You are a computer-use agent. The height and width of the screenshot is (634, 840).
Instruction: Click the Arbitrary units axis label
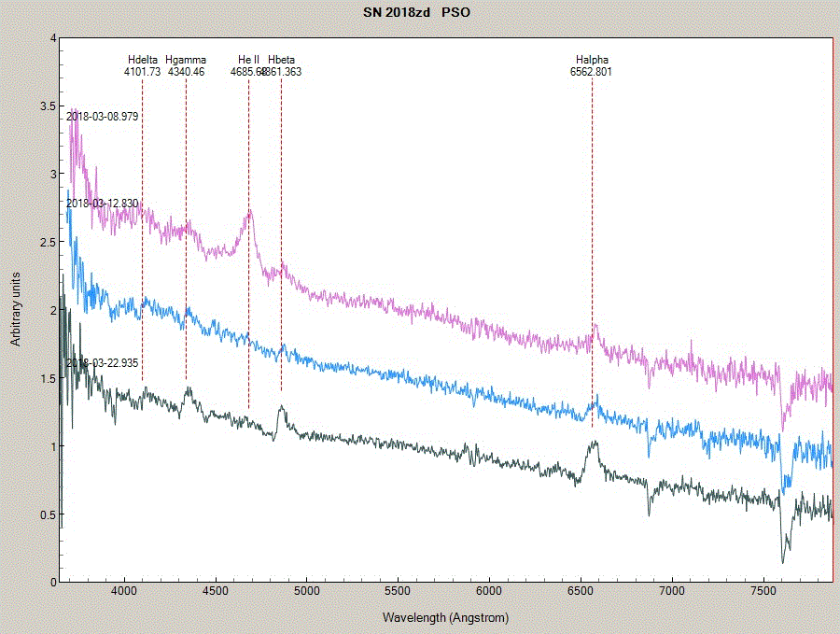(14, 308)
